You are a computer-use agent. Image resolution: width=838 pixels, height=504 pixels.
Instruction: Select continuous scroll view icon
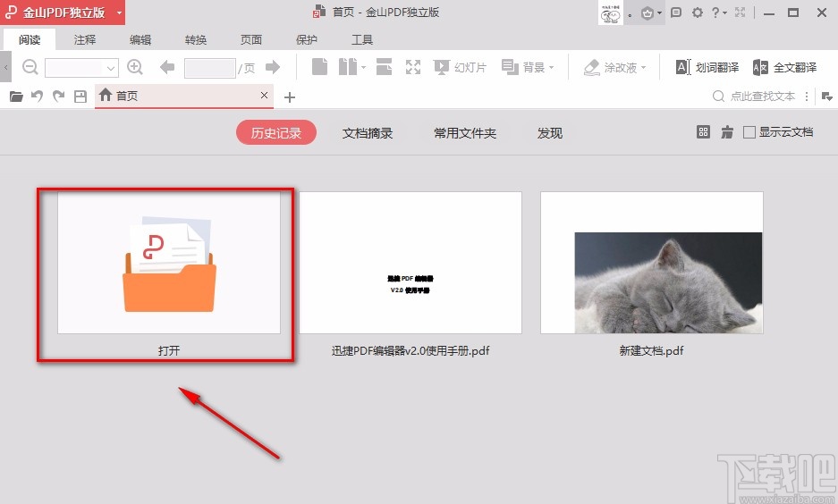pyautogui.click(x=385, y=67)
